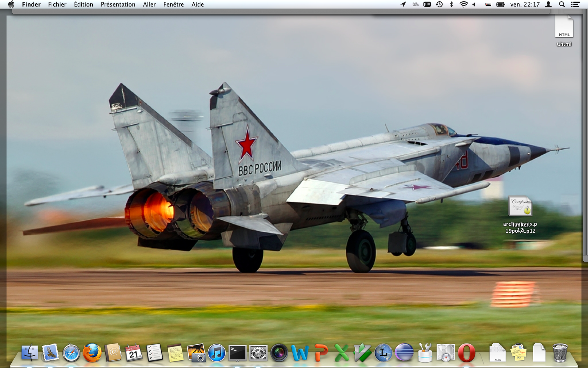Open the Bluetooth menu bar dropdown
588x368 pixels.
click(x=451, y=4)
